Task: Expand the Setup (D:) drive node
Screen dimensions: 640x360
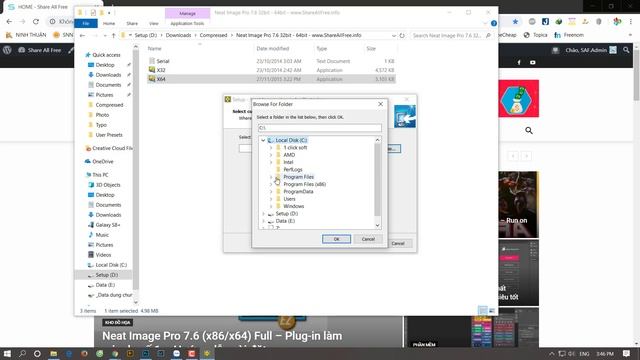Action: coord(263,213)
